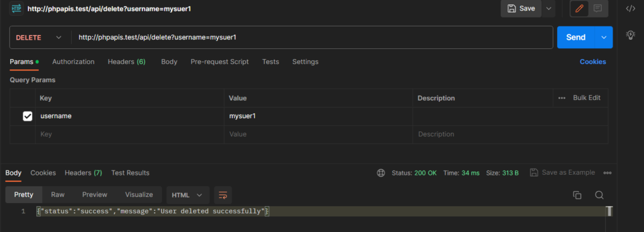Viewport: 644px width, 232px height.
Task: Copy the response body with copy icon
Action: click(577, 195)
